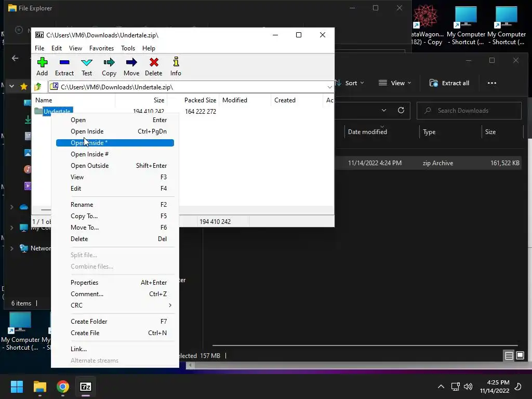Click the refresh icon in Downloads window
This screenshot has width=532, height=399.
[401, 110]
